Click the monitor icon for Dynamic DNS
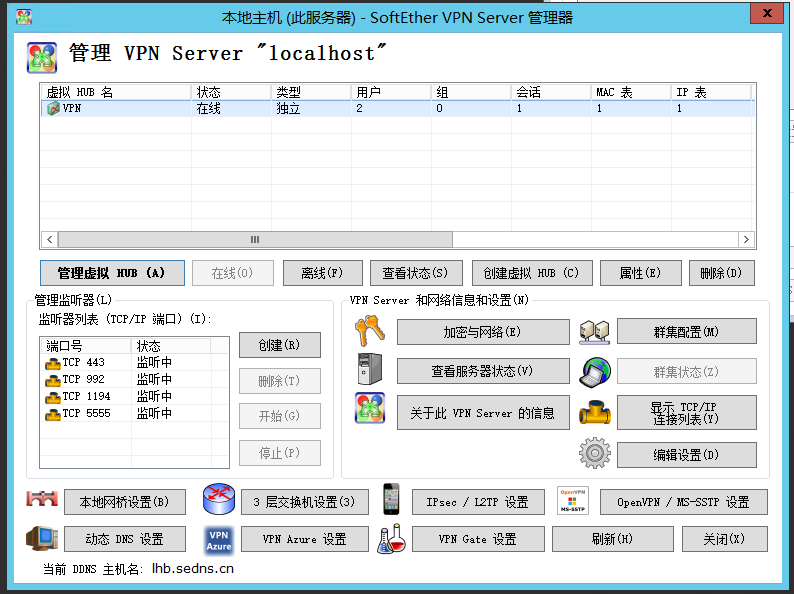This screenshot has width=794, height=594. (42, 538)
